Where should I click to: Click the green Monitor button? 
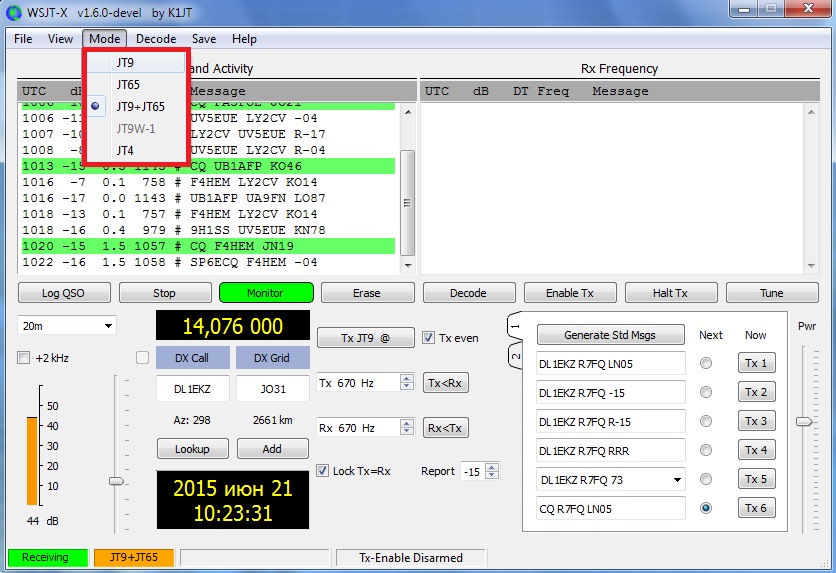(x=266, y=293)
